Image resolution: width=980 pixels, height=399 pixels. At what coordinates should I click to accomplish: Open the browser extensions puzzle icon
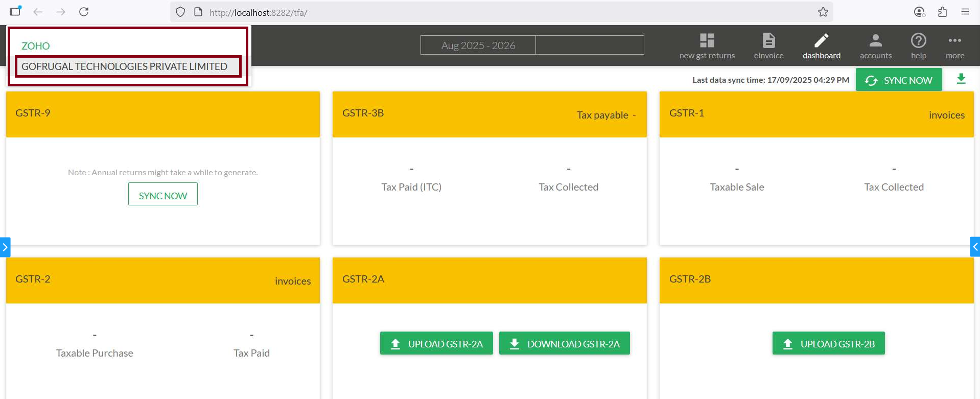(942, 12)
